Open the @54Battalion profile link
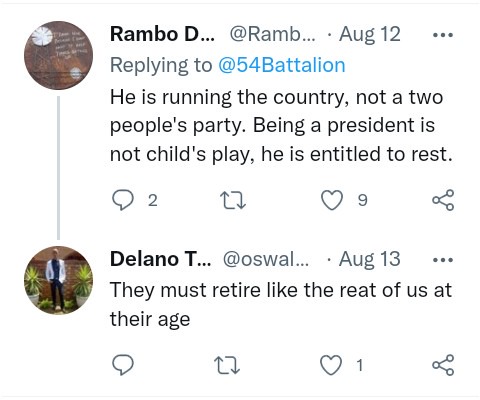The width and height of the screenshot is (480, 400). point(282,65)
